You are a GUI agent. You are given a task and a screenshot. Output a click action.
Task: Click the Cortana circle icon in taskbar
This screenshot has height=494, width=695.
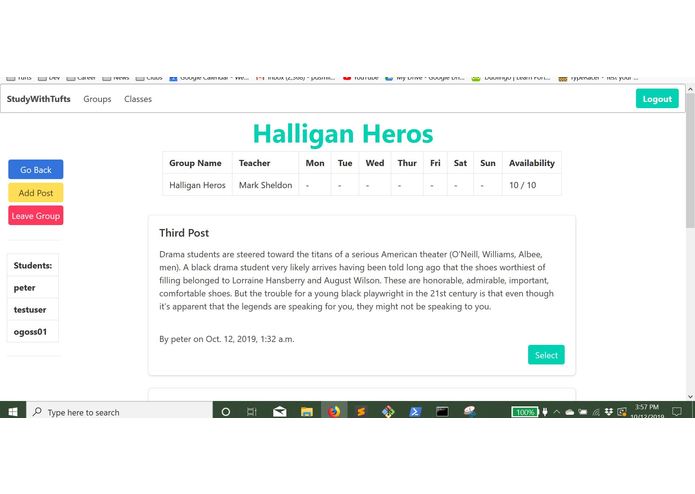(225, 412)
